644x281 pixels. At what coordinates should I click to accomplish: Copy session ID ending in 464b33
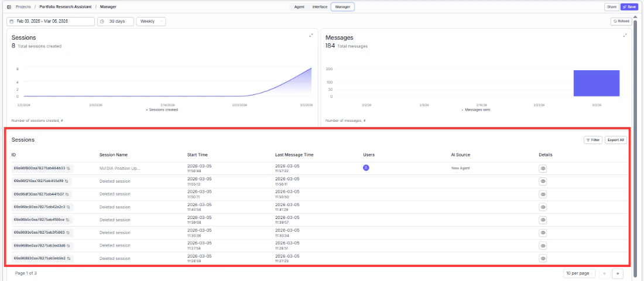pyautogui.click(x=68, y=168)
